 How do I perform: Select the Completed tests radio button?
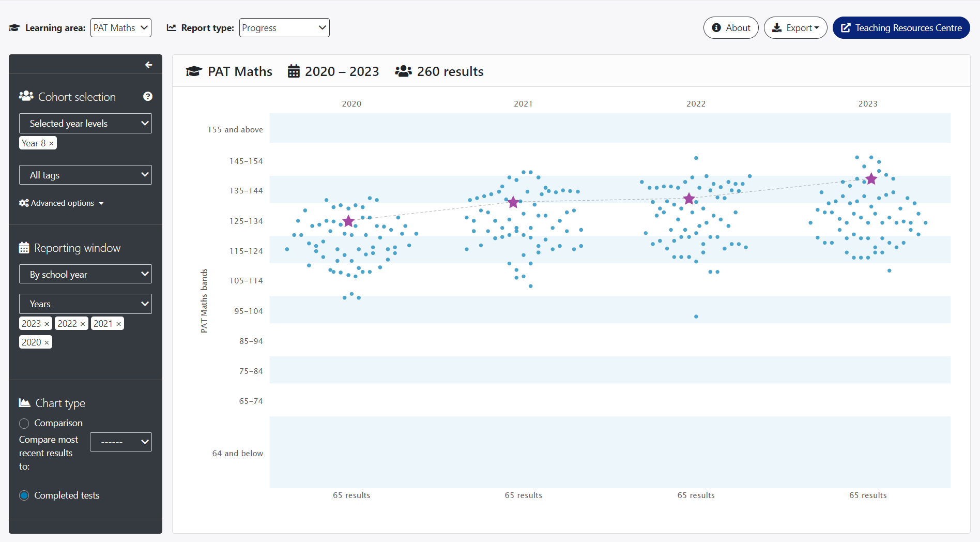(x=24, y=495)
